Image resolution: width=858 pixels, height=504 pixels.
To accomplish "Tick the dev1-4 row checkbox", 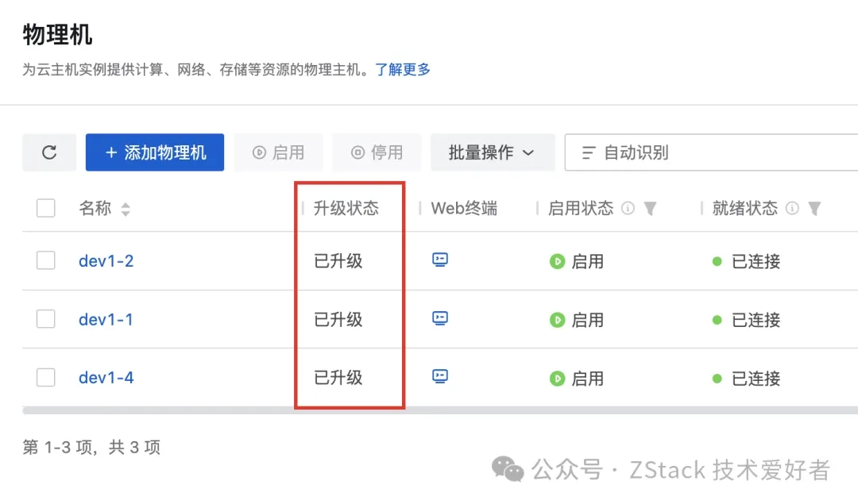I will click(x=46, y=378).
